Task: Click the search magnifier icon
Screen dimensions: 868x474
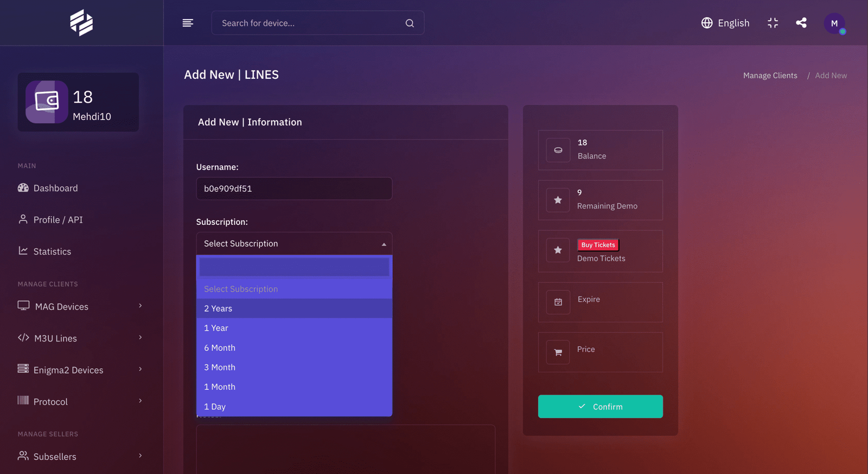Action: click(x=410, y=23)
